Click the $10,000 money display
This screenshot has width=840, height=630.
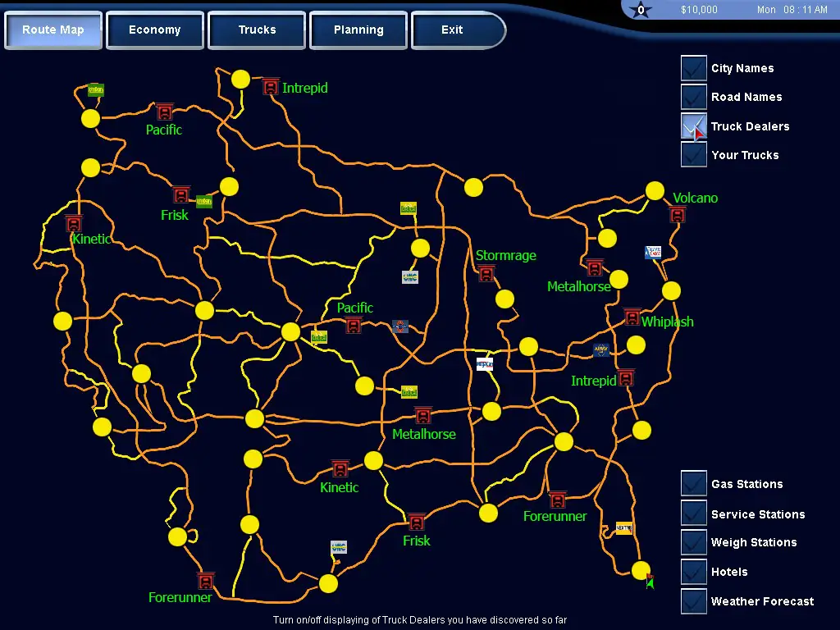coord(699,10)
